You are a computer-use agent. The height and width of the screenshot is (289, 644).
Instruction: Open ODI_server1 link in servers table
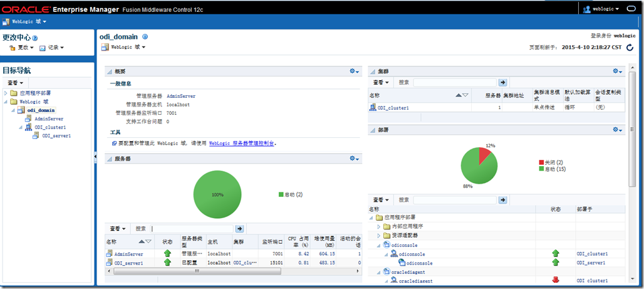pos(128,262)
